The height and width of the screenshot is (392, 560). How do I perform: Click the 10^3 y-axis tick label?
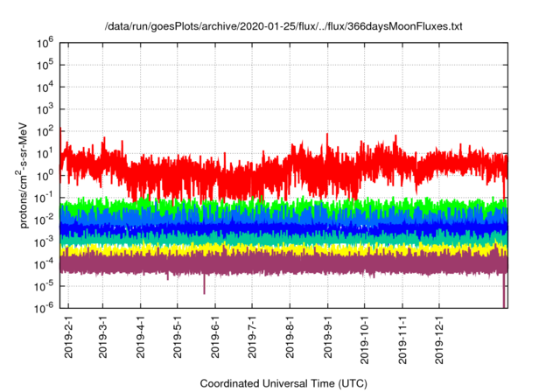click(x=45, y=109)
